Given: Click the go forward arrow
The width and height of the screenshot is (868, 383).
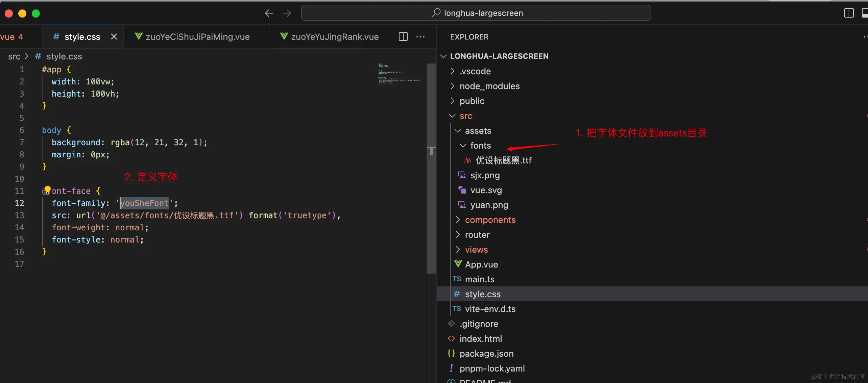Looking at the screenshot, I should coord(287,13).
